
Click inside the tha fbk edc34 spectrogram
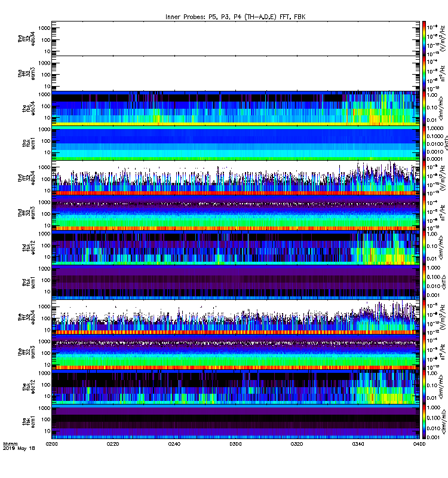click(x=235, y=108)
